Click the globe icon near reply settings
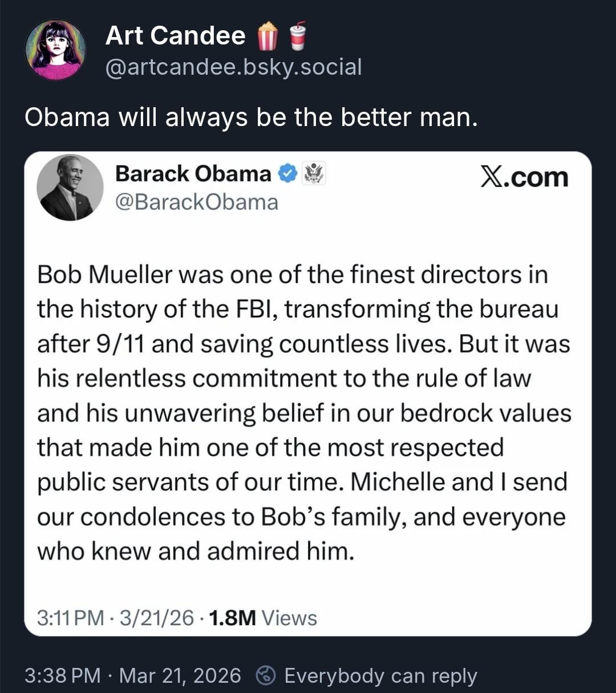Screen dimensions: 616x693 pyautogui.click(x=265, y=676)
